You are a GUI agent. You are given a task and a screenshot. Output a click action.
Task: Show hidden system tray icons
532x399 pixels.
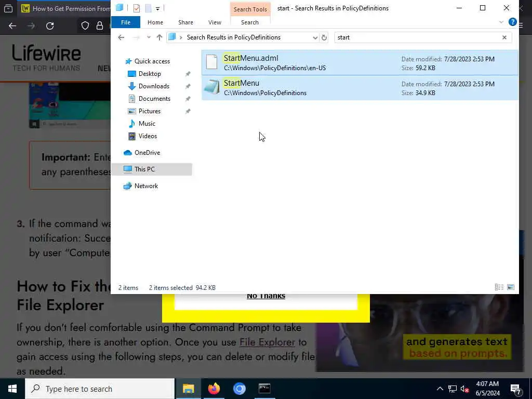pyautogui.click(x=440, y=389)
